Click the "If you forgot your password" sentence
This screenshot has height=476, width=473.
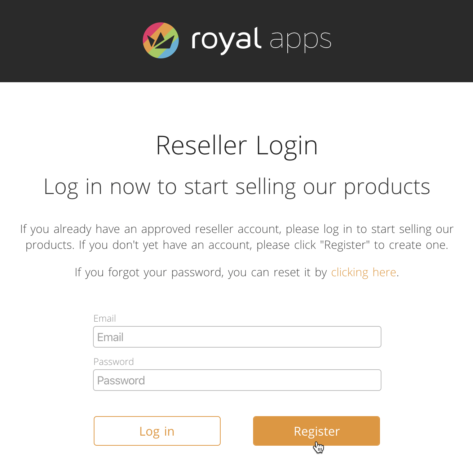(237, 272)
